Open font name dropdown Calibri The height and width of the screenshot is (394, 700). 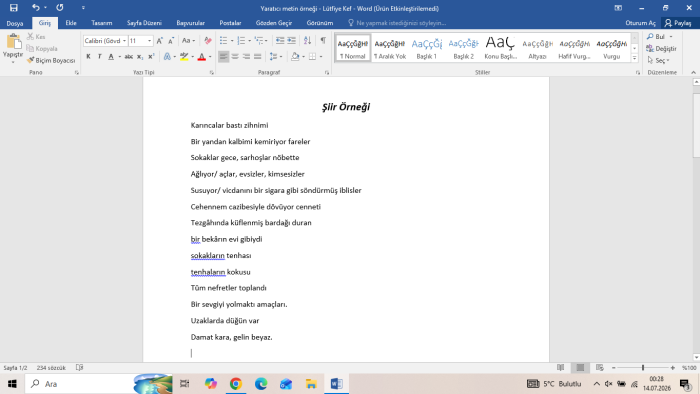[x=124, y=41]
